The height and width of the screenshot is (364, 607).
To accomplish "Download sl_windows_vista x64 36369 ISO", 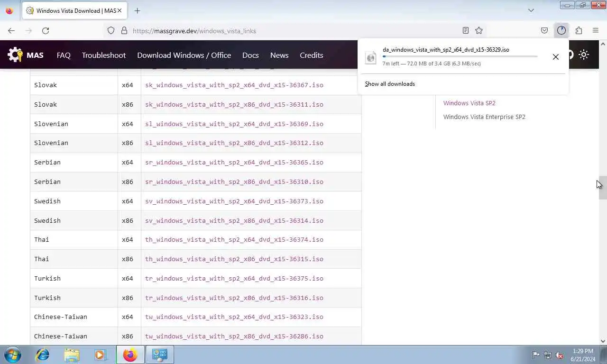I will pos(234,124).
